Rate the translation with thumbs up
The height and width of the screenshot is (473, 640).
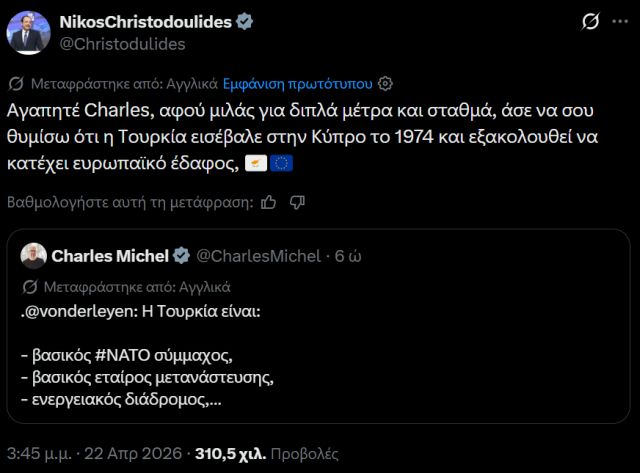pos(268,201)
